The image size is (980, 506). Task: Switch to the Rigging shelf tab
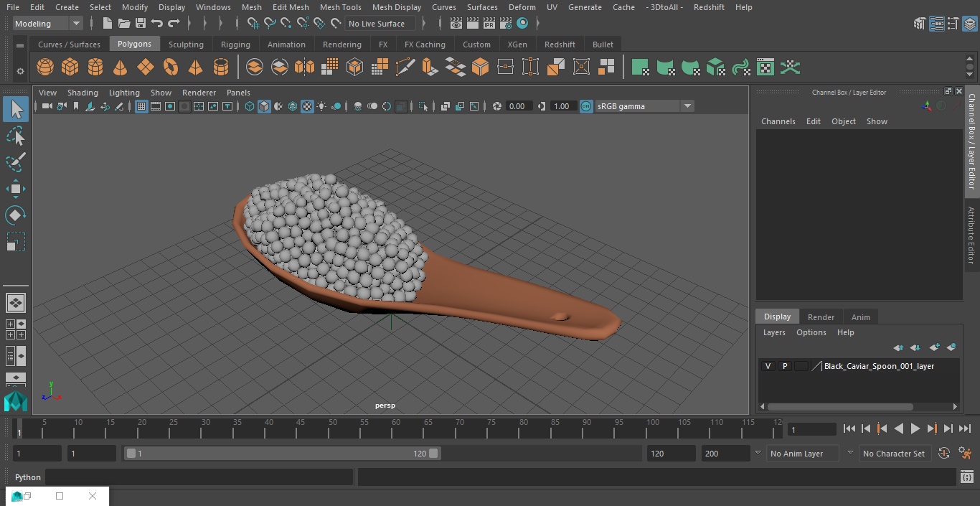click(235, 44)
